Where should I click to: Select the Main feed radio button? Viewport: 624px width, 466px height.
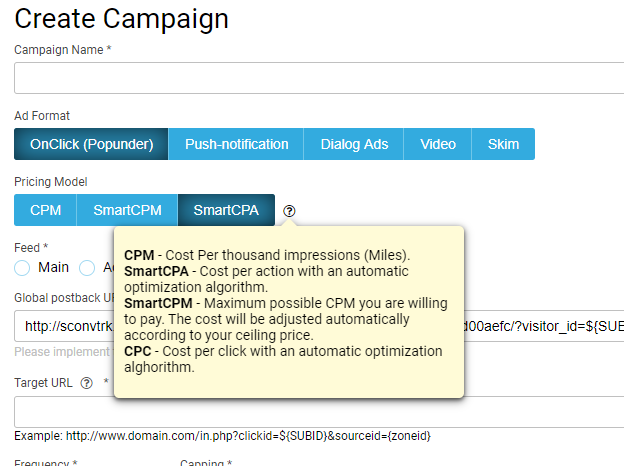(x=23, y=267)
